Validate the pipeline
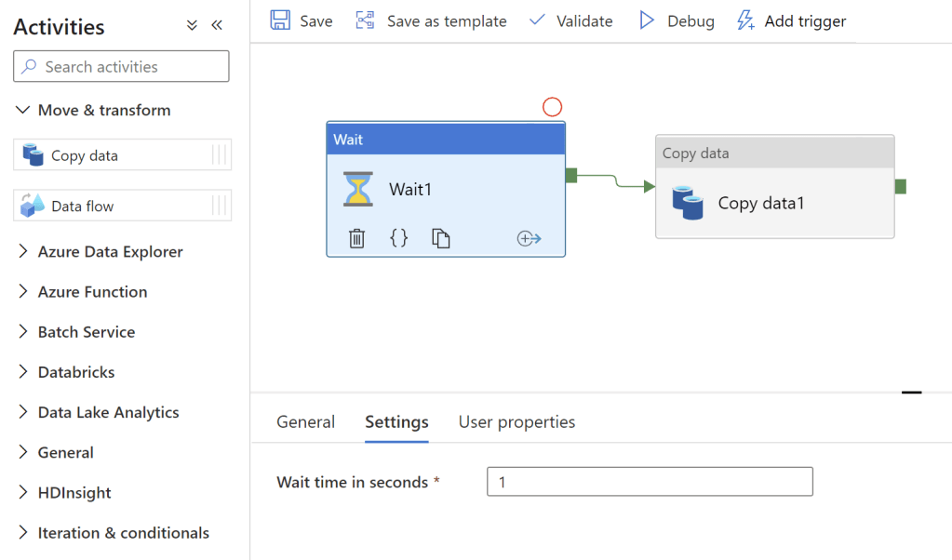 pos(570,20)
